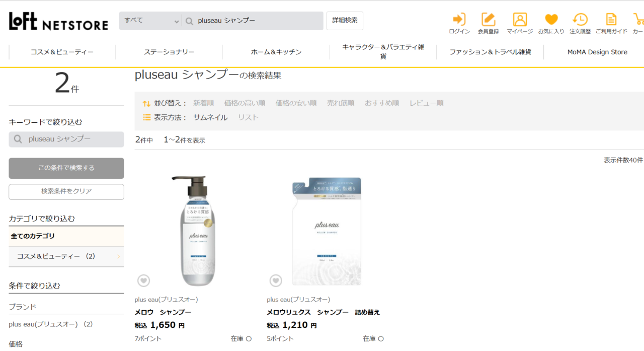Click the 7ポイント label

(148, 339)
